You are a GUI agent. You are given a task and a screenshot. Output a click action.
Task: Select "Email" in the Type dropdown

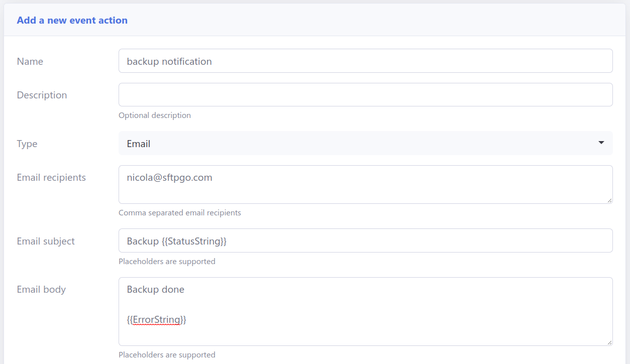pyautogui.click(x=352, y=143)
